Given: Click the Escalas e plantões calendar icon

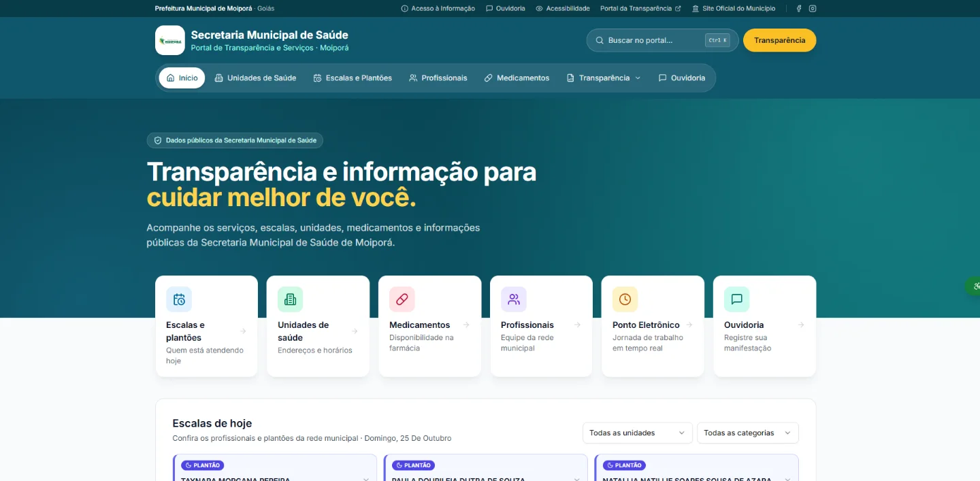Looking at the screenshot, I should pyautogui.click(x=179, y=299).
